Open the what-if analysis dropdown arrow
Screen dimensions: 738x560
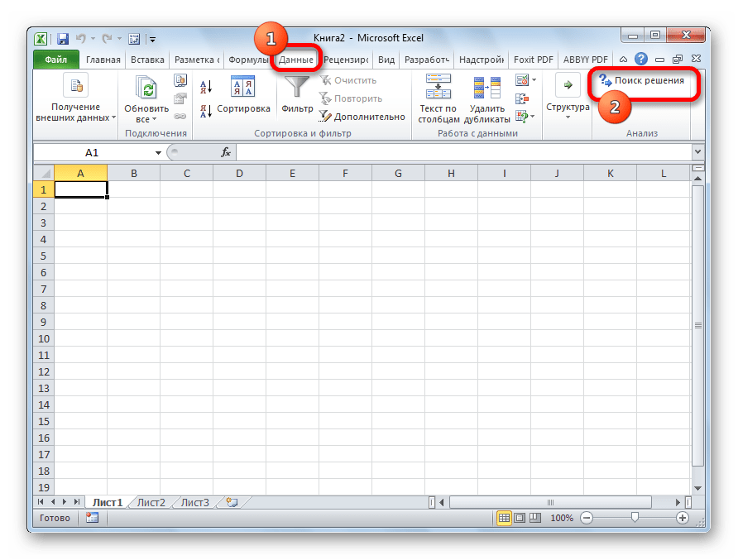click(x=532, y=117)
